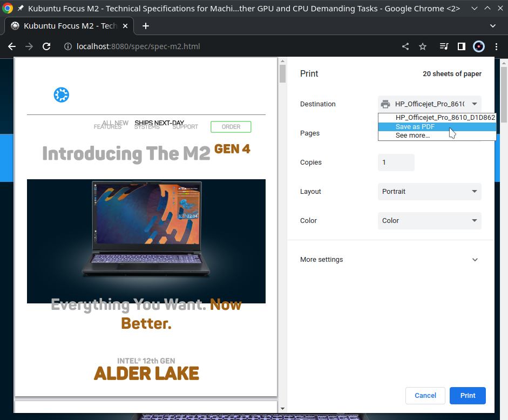Click the preview scroll up arrow
The image size is (508, 420).
(282, 61)
